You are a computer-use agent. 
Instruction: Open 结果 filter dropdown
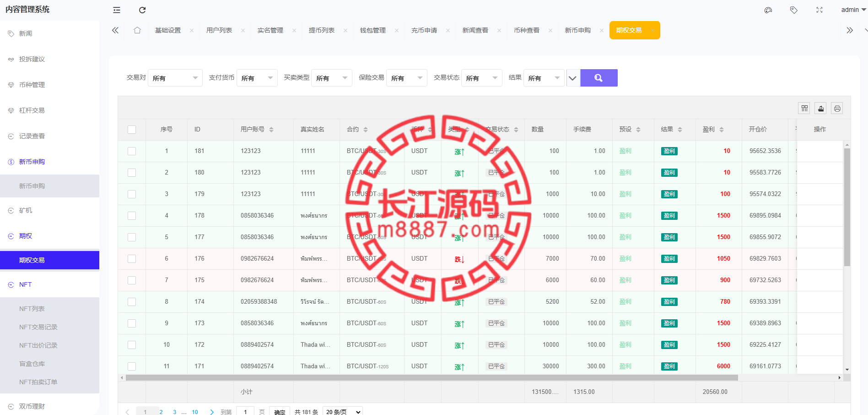pyautogui.click(x=544, y=78)
